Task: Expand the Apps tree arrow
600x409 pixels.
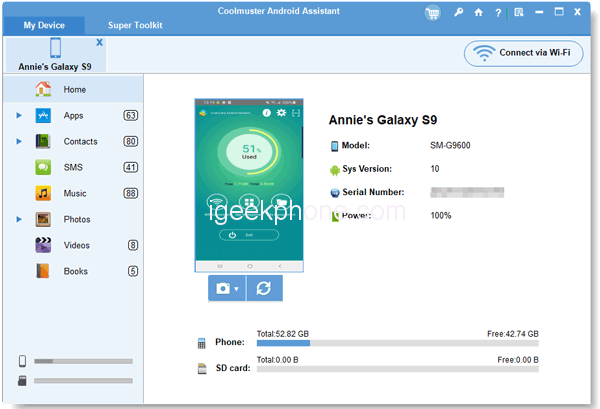Action: [x=19, y=116]
